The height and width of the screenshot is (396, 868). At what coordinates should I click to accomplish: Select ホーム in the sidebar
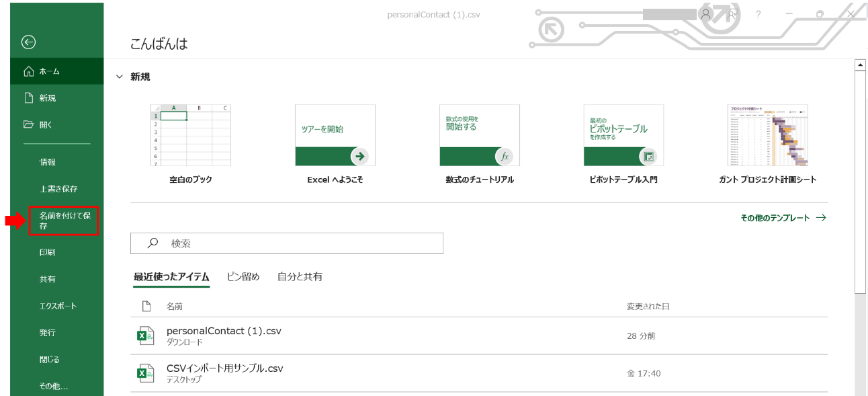tap(57, 71)
